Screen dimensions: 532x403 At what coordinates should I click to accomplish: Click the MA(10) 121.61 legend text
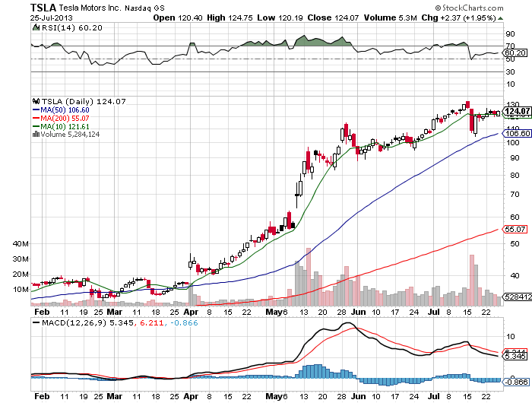65,127
